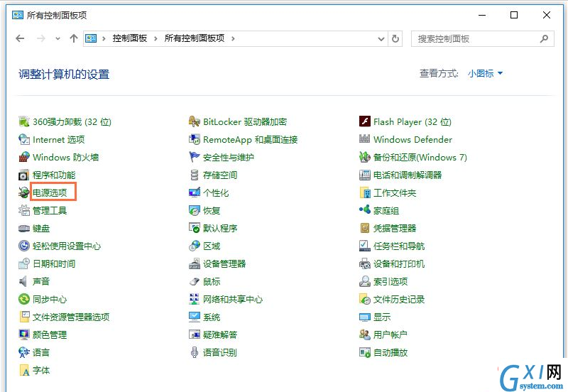
Task: Click the Internet 选项 globe icon
Action: 24,139
